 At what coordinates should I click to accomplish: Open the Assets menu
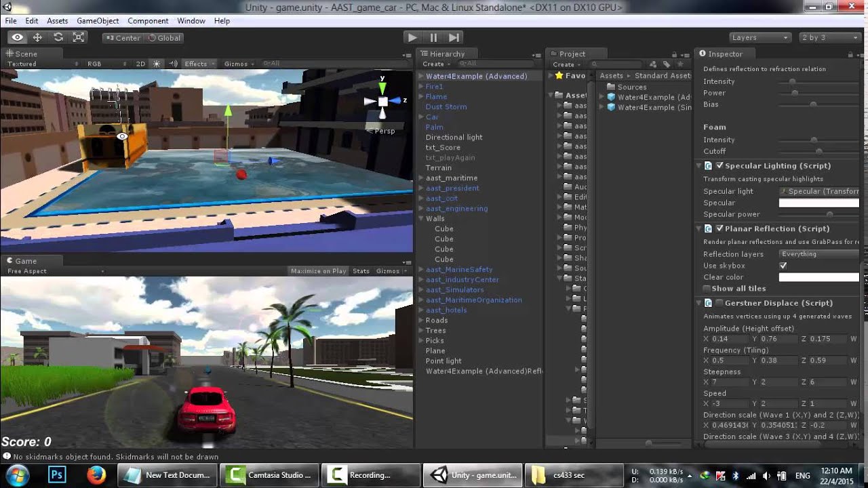coord(57,21)
